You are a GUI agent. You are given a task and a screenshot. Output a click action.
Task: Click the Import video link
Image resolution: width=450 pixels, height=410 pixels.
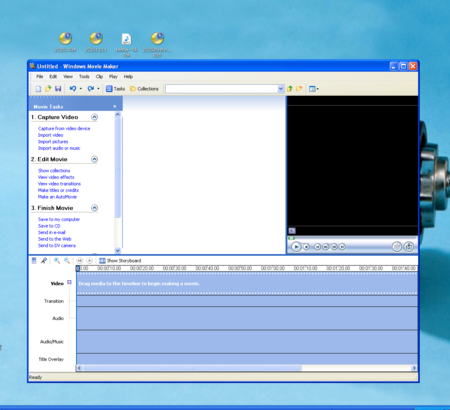(x=50, y=135)
